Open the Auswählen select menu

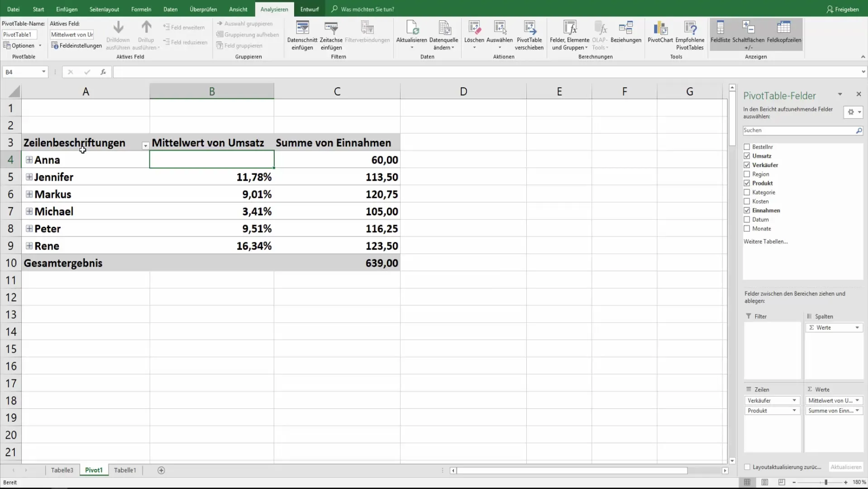point(500,35)
